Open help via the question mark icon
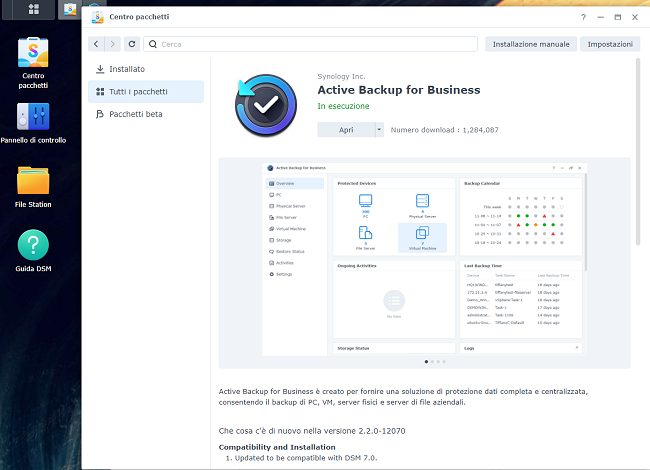Viewport: 650px width, 470px height. (583, 17)
